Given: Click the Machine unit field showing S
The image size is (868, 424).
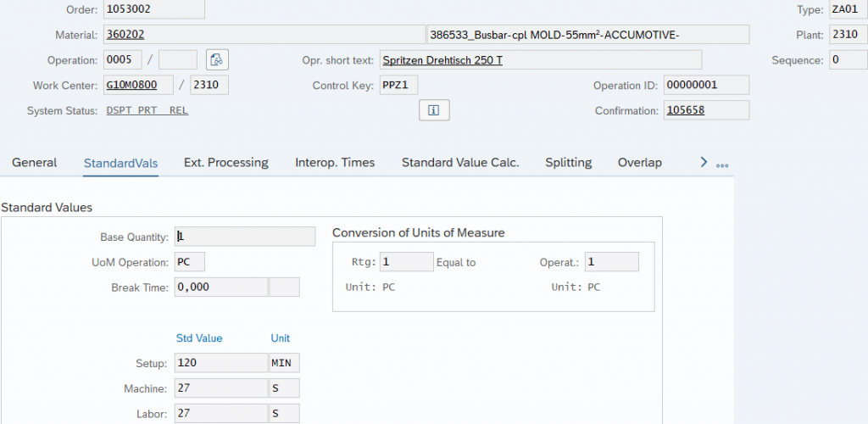Looking at the screenshot, I should 284,388.
